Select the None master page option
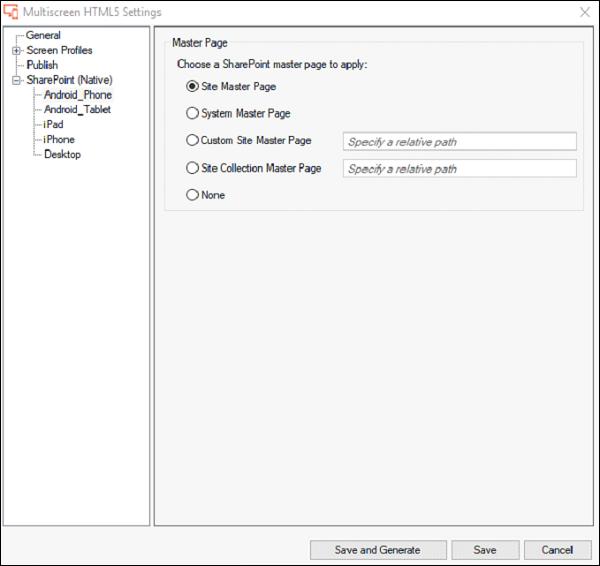Viewport: 600px width, 566px height. coord(192,195)
